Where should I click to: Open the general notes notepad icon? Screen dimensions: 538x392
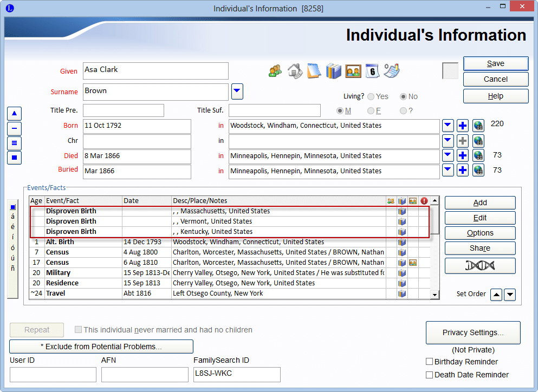(x=314, y=71)
